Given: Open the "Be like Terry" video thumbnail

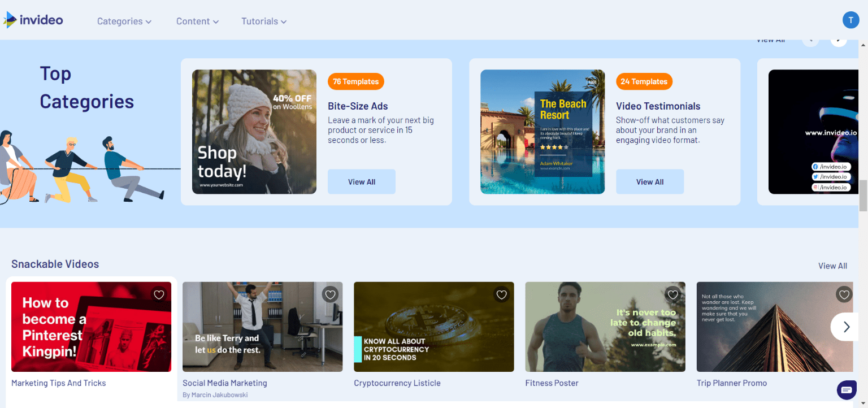Looking at the screenshot, I should point(262,327).
